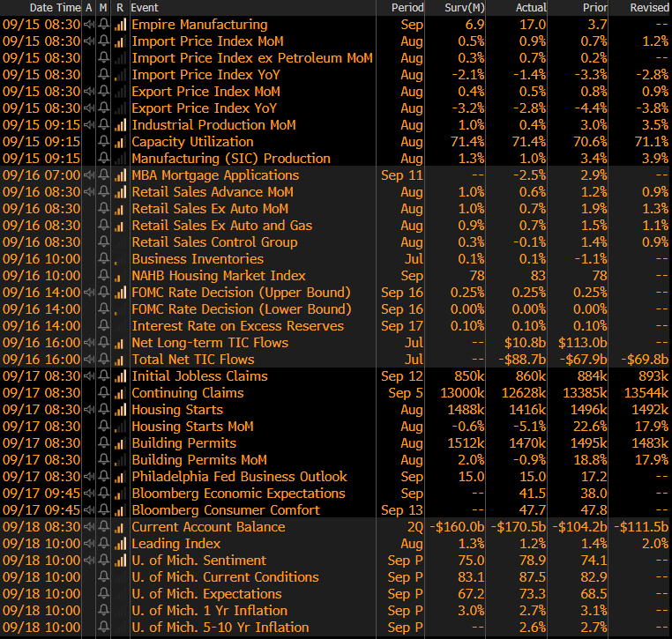The height and width of the screenshot is (639, 672).
Task: Click the bell icon for U. of Mich. 5-10 Yr Inflation
Action: (x=103, y=627)
